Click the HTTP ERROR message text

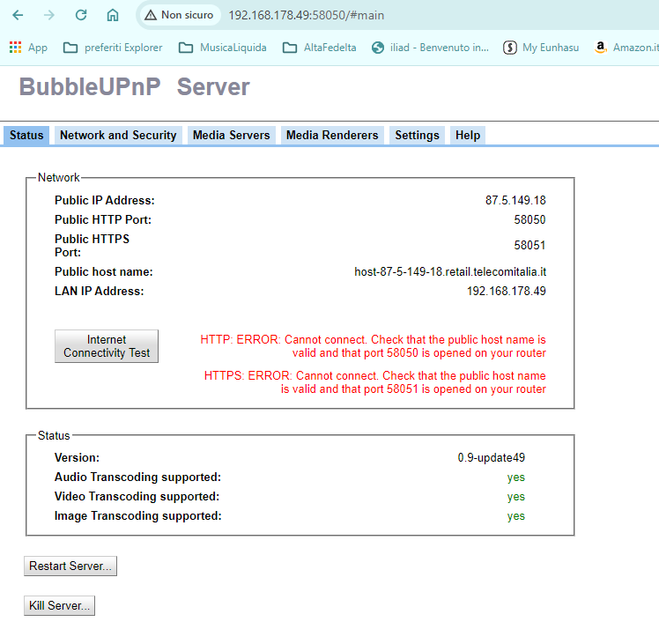tap(373, 346)
